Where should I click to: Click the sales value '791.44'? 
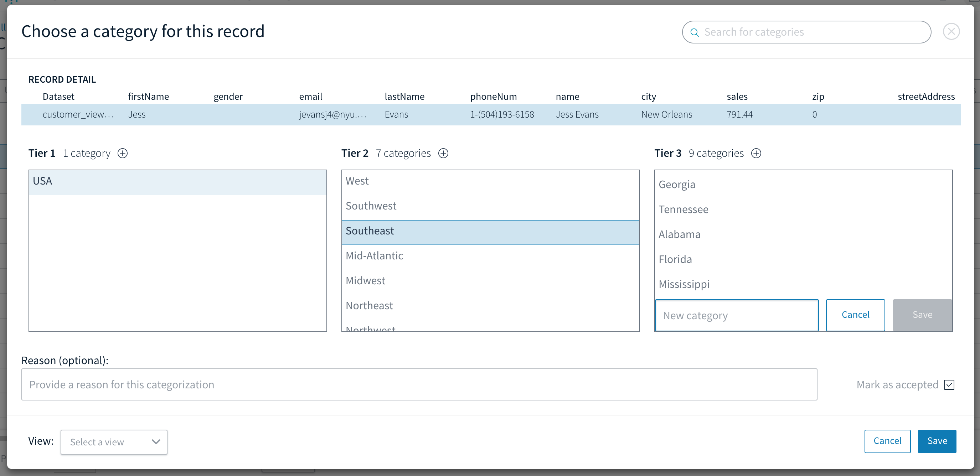click(x=739, y=114)
